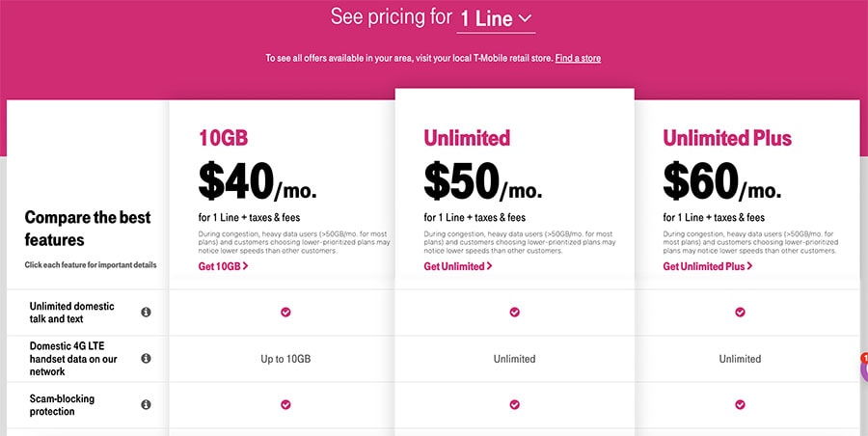This screenshot has height=436, width=868.
Task: Click Unlimited Plus talk and text checkmark
Action: 740,313
